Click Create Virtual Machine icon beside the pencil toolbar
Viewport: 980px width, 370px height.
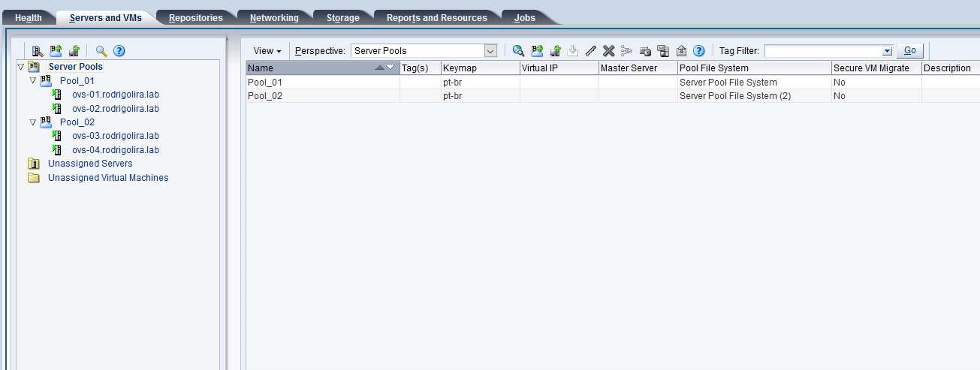coord(555,51)
